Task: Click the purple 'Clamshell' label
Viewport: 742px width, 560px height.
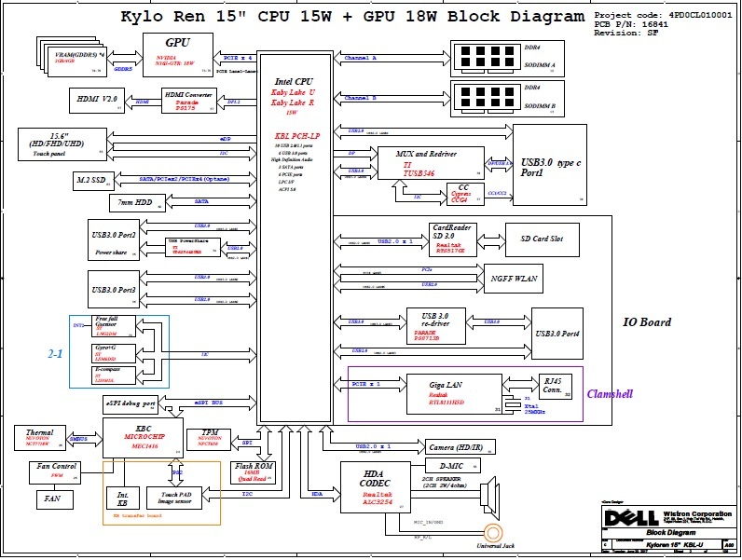Action: point(610,394)
